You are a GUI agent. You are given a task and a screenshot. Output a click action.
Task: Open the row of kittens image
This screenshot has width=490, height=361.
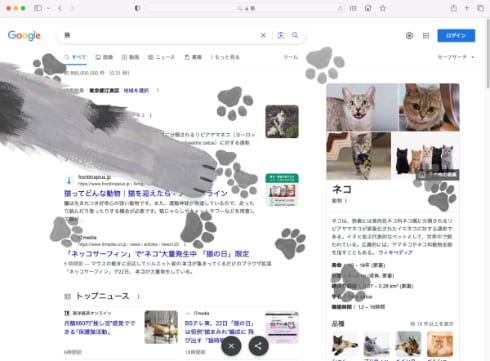coord(426,156)
